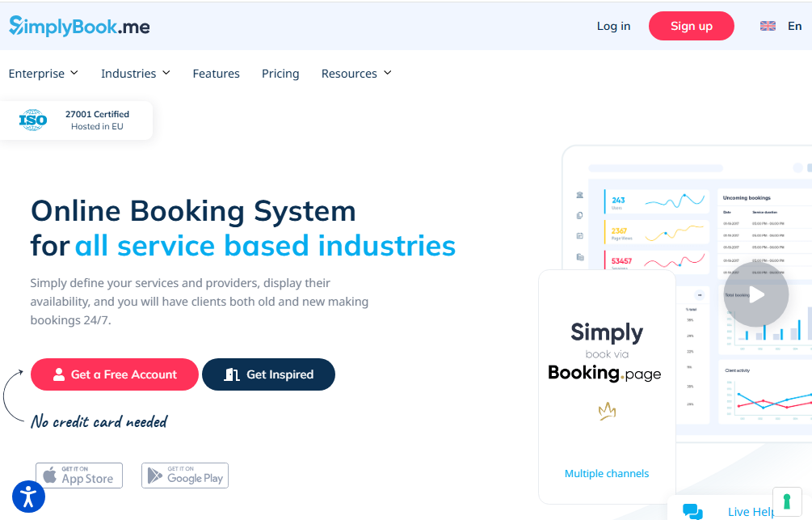
Task: Click the ISO 27001 certified badge
Action: pyautogui.click(x=76, y=120)
